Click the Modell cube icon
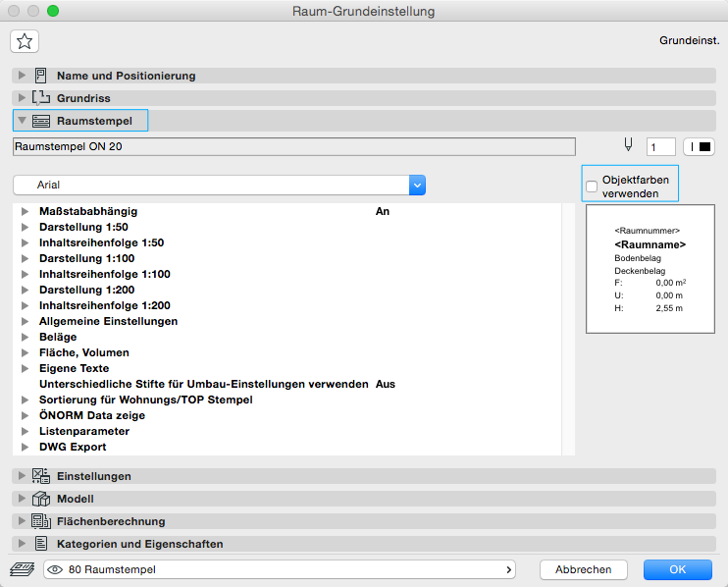 (41, 499)
